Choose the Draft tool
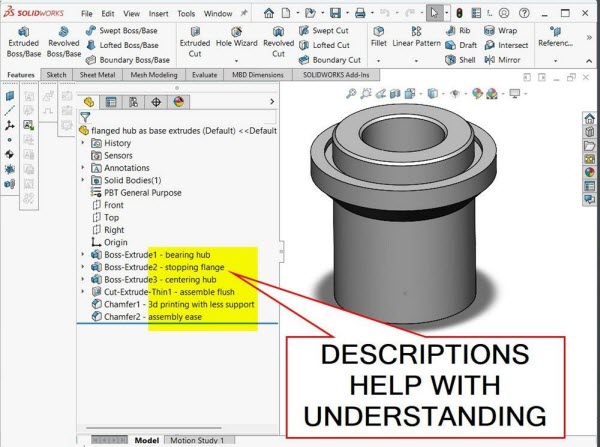 pos(461,45)
